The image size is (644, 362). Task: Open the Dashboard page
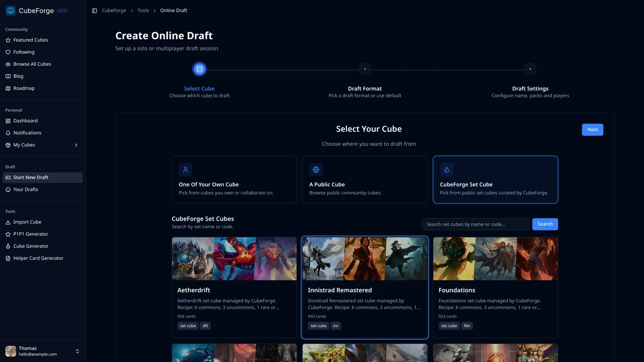coord(43,121)
